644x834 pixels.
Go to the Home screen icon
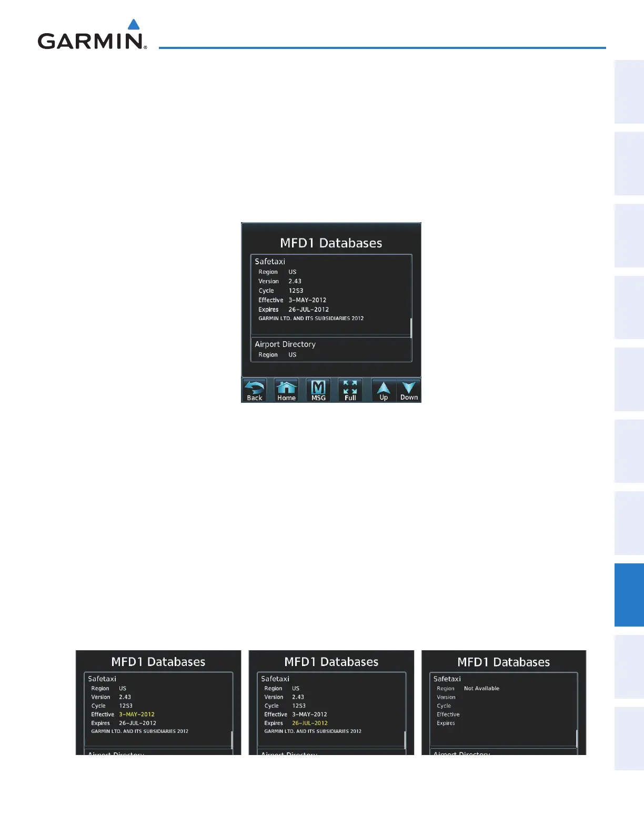(286, 390)
